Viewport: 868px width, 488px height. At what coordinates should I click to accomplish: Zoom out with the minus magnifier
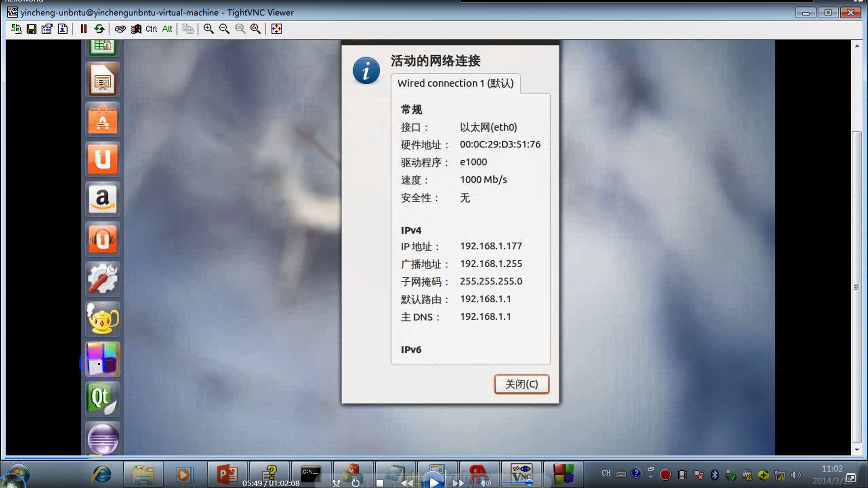click(224, 29)
